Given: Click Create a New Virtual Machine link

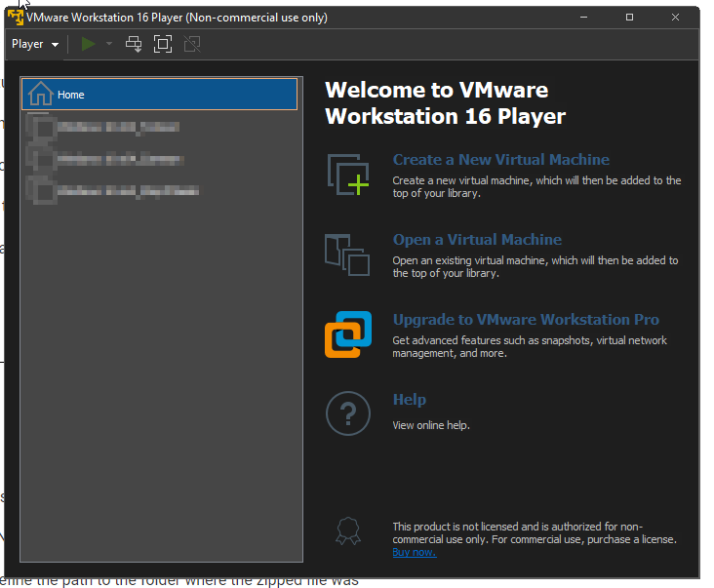Looking at the screenshot, I should coord(501,160).
